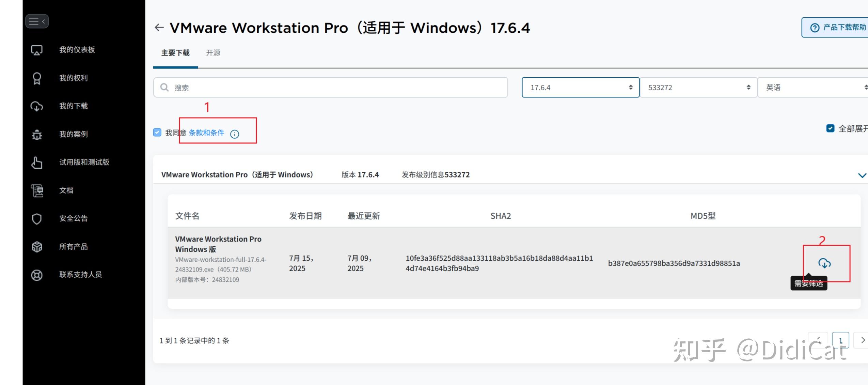The width and height of the screenshot is (868, 385).
Task: Collapse the sidebar menu toggle button
Action: click(37, 21)
